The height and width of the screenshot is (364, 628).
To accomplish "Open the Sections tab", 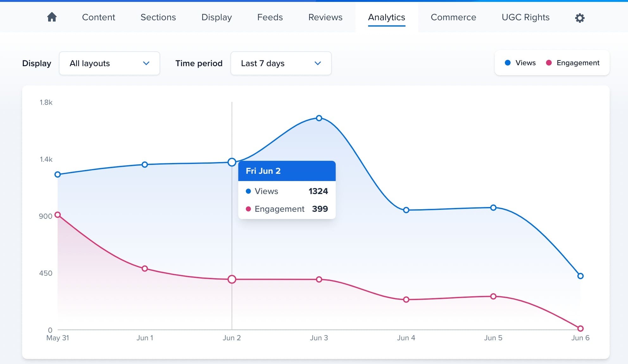I will pos(158,17).
